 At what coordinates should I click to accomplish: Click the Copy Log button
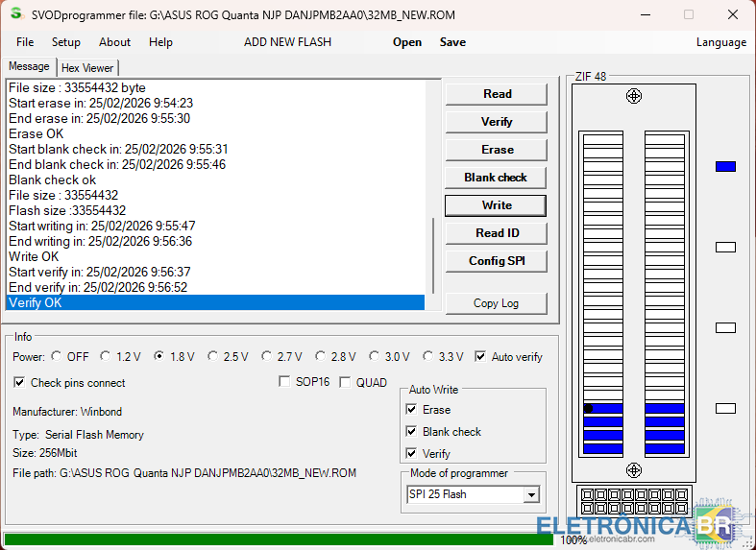tap(496, 303)
